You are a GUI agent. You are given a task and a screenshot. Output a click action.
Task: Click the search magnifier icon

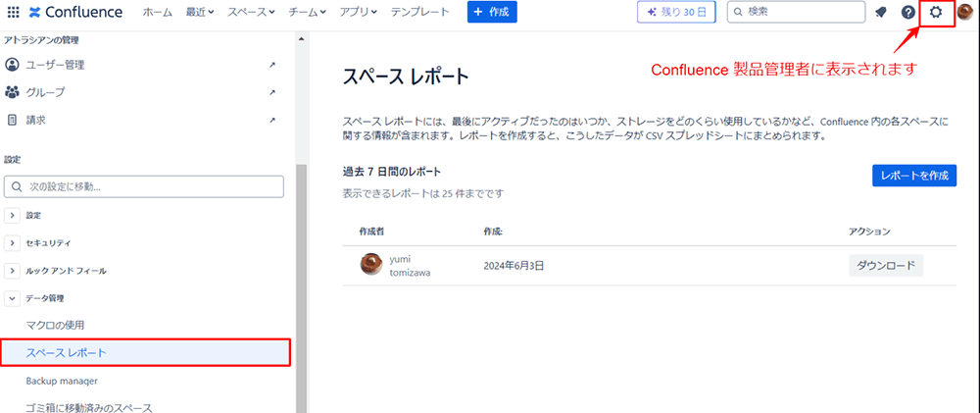coord(738,12)
